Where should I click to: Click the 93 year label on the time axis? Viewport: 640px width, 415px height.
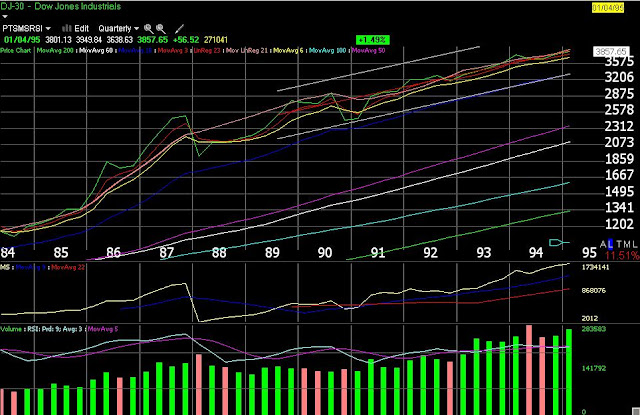click(484, 253)
